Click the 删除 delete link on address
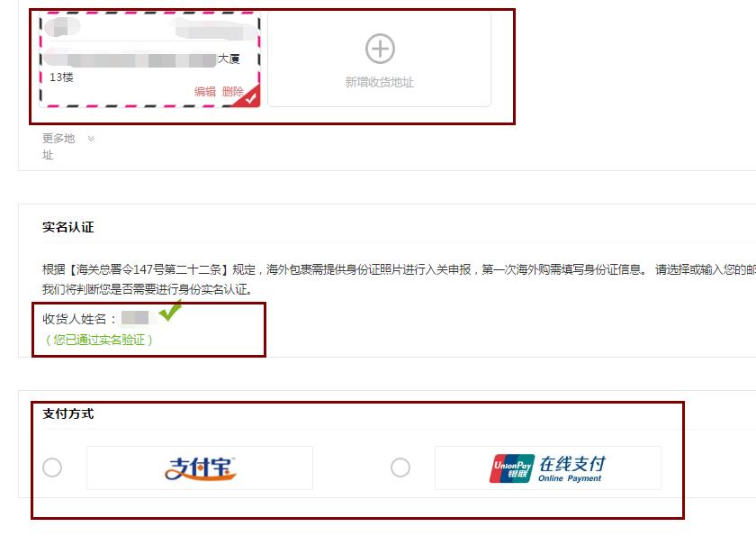 pos(232,91)
